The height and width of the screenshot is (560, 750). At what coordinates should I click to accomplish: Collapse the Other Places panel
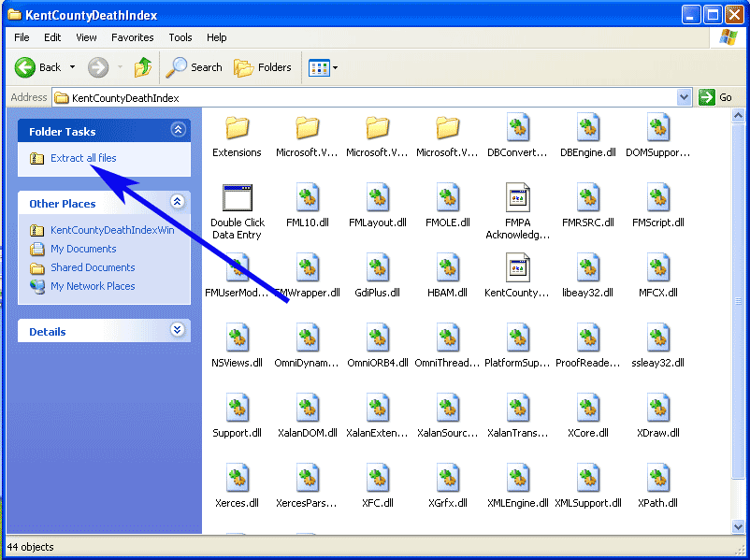(x=177, y=202)
